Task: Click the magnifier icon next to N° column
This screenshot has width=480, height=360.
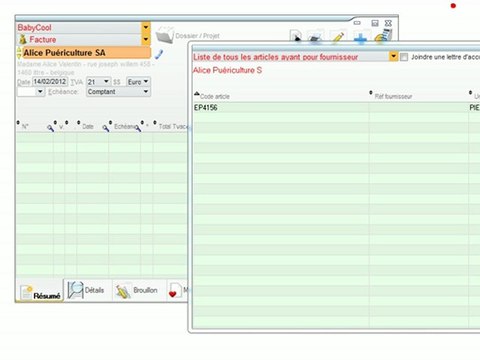Action: tap(50, 128)
